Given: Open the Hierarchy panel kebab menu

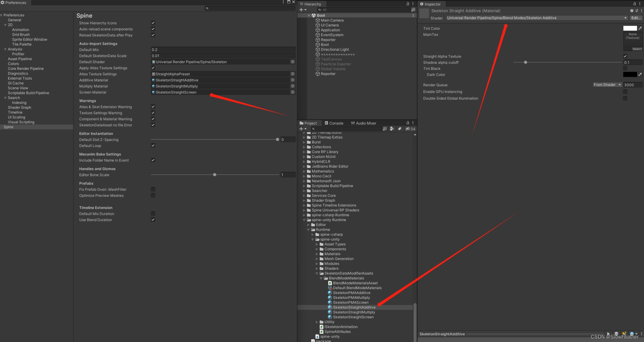Looking at the screenshot, I should (413, 4).
